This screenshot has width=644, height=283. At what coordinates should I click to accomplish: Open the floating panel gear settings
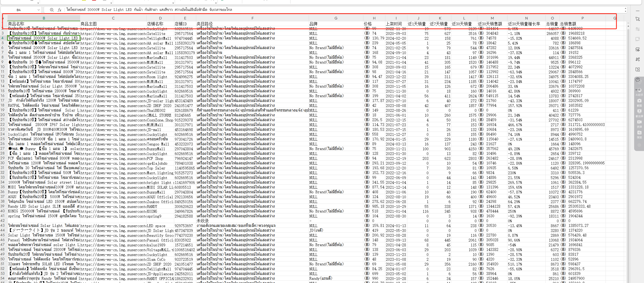click(x=639, y=145)
